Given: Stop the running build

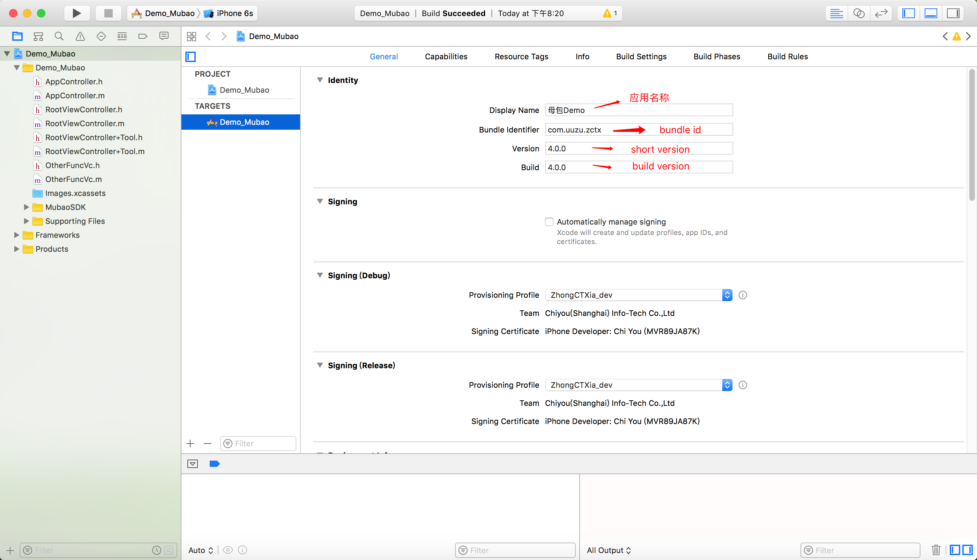Looking at the screenshot, I should [109, 13].
